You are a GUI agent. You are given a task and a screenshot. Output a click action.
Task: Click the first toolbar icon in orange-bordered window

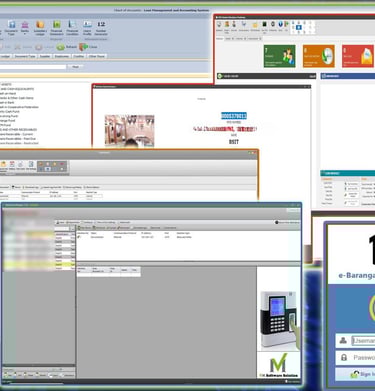[x=3, y=164]
